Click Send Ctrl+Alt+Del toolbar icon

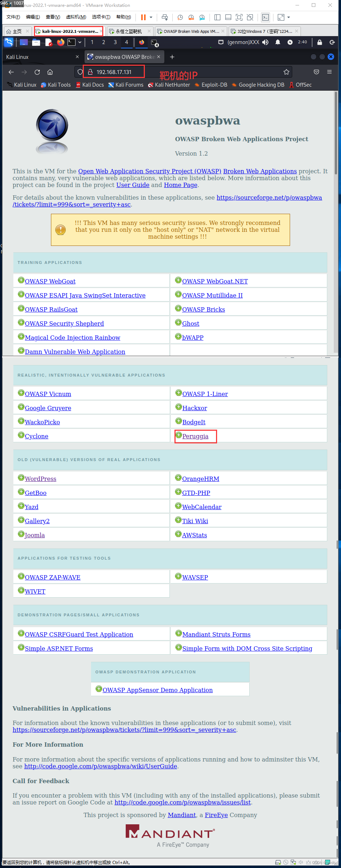click(x=165, y=17)
